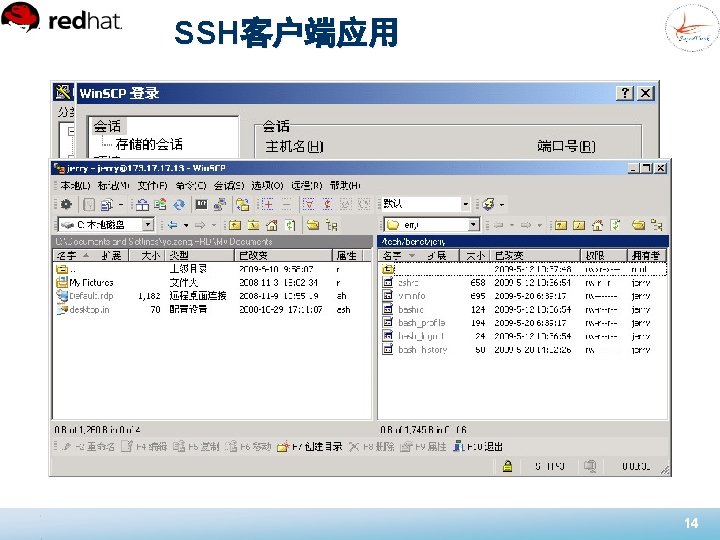Screen dimensions: 720x540
Task: Sort remote panel by 权限 column
Action: (603, 255)
